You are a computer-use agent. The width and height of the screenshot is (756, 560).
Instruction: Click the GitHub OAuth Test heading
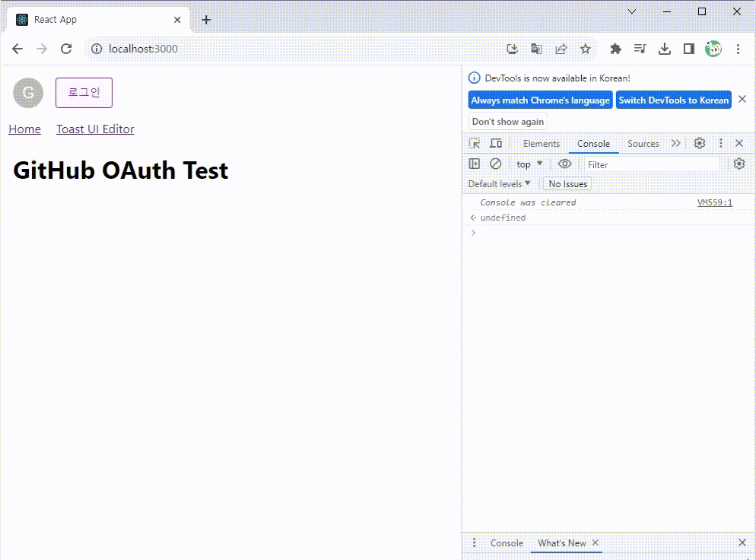[120, 170]
